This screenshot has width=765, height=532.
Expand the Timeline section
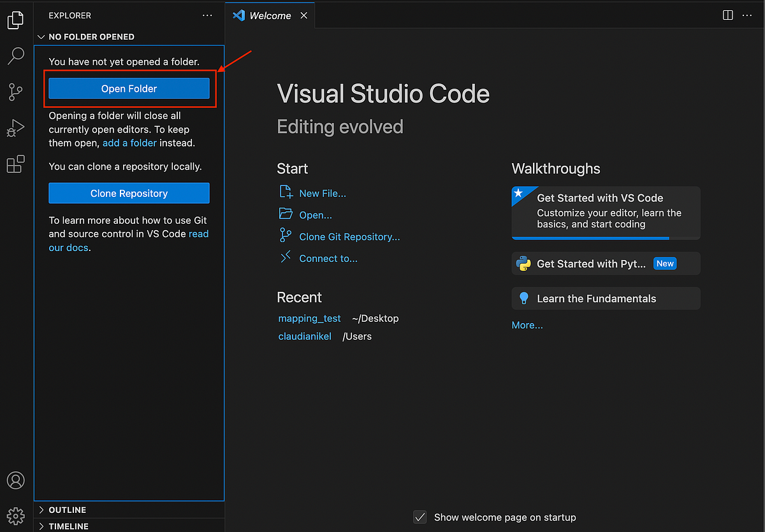click(41, 526)
